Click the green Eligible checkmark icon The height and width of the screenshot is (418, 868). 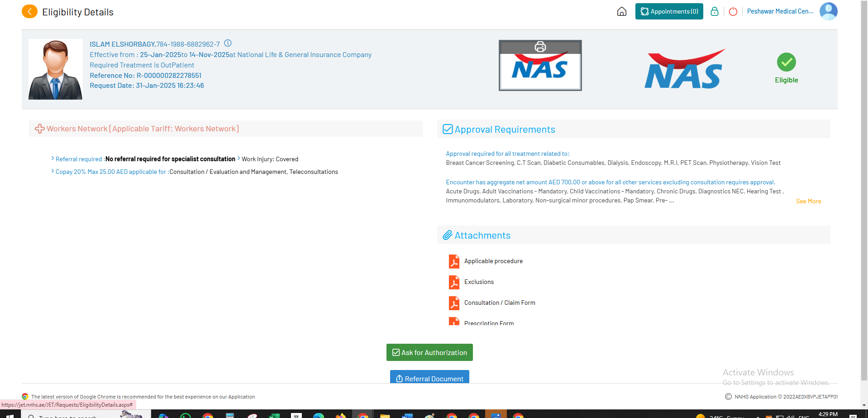click(x=787, y=62)
